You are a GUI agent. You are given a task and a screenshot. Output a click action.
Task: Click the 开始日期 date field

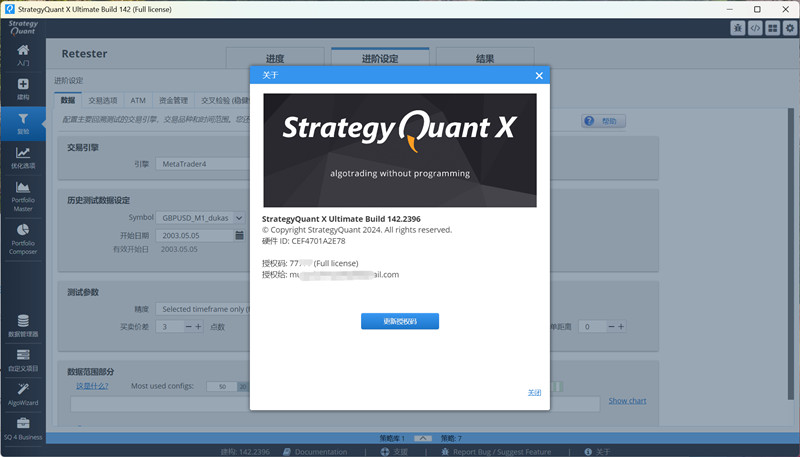point(195,235)
